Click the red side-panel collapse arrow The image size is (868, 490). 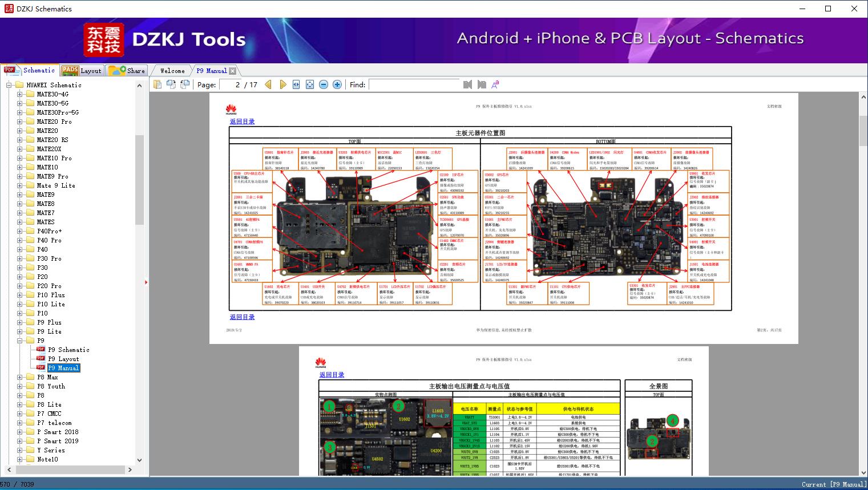(x=146, y=282)
